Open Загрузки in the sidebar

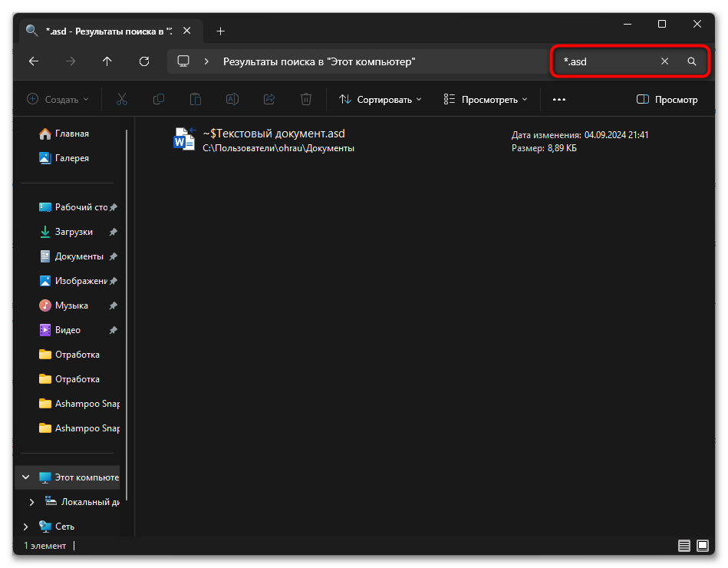[x=74, y=232]
